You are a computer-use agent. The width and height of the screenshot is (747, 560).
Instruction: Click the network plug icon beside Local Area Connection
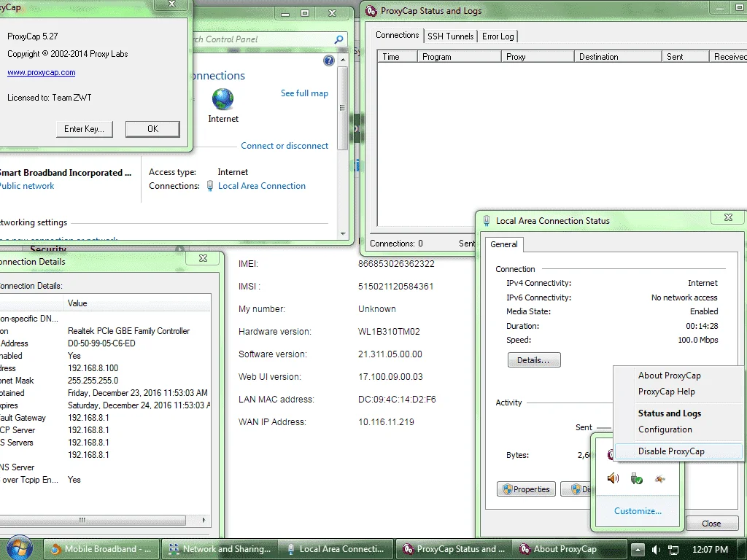pos(210,186)
